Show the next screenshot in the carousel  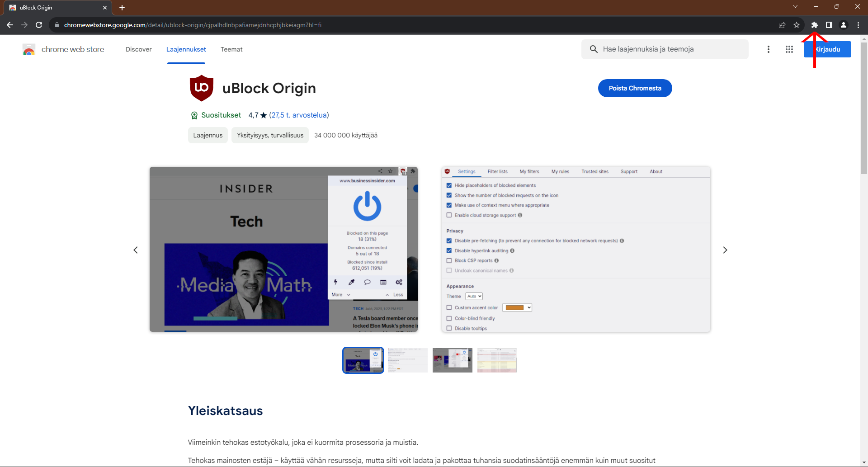click(x=725, y=250)
